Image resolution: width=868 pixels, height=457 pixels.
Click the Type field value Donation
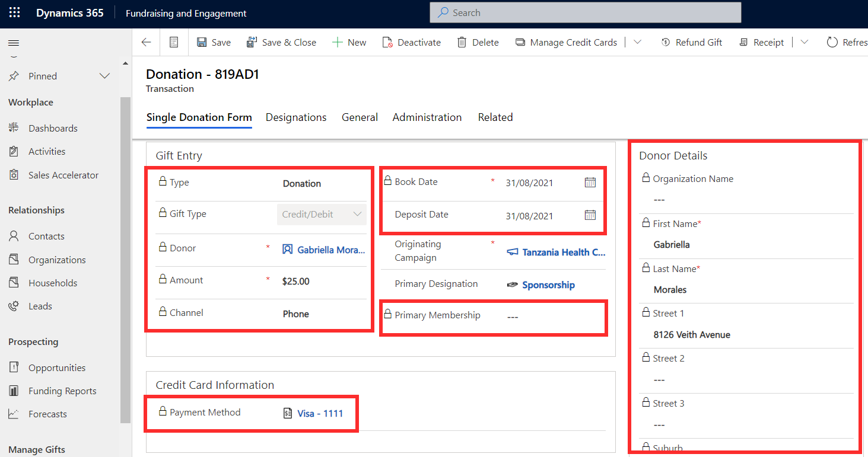point(301,183)
